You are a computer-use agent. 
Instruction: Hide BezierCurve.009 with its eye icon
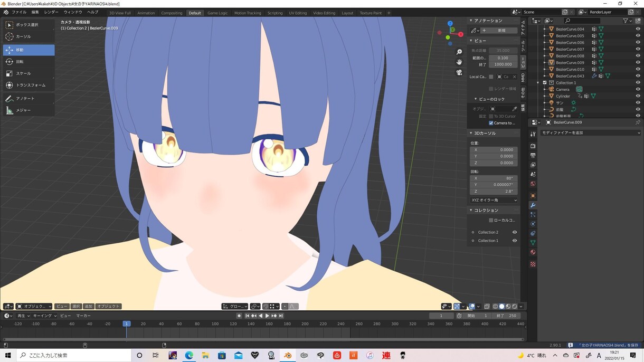[x=638, y=62]
